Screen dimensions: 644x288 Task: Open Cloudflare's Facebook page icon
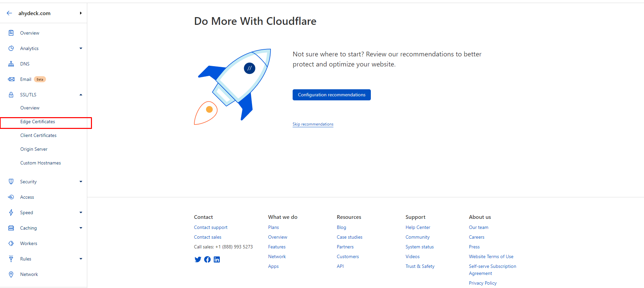tap(207, 259)
